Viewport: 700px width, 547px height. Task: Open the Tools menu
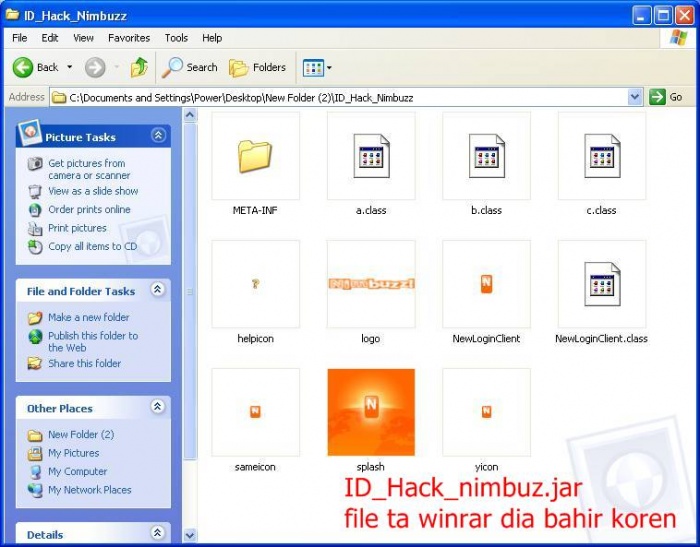176,38
